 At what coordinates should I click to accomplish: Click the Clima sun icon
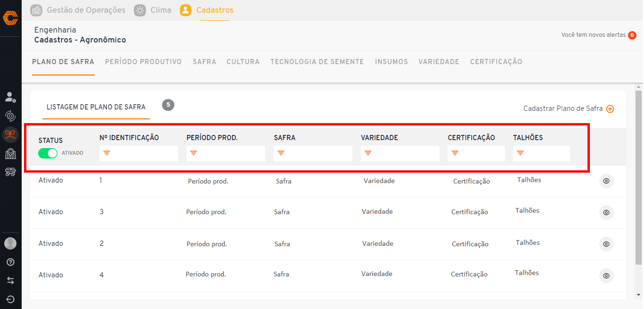[x=140, y=10]
